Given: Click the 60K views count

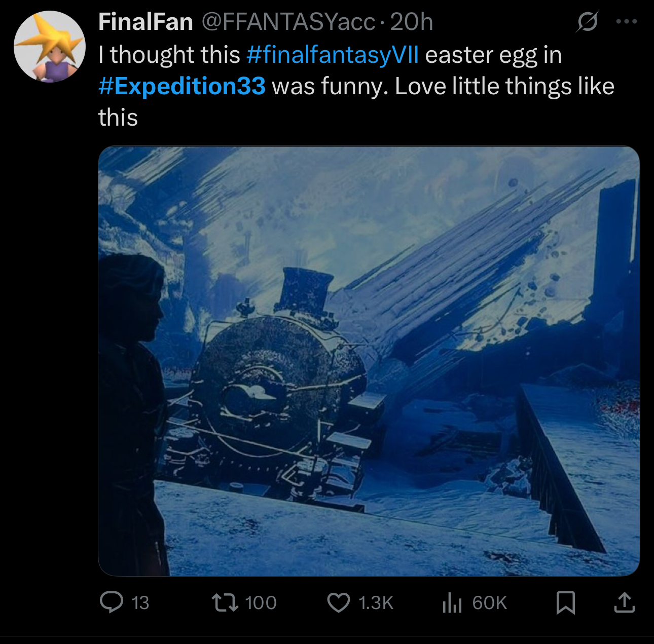Looking at the screenshot, I should point(489,603).
